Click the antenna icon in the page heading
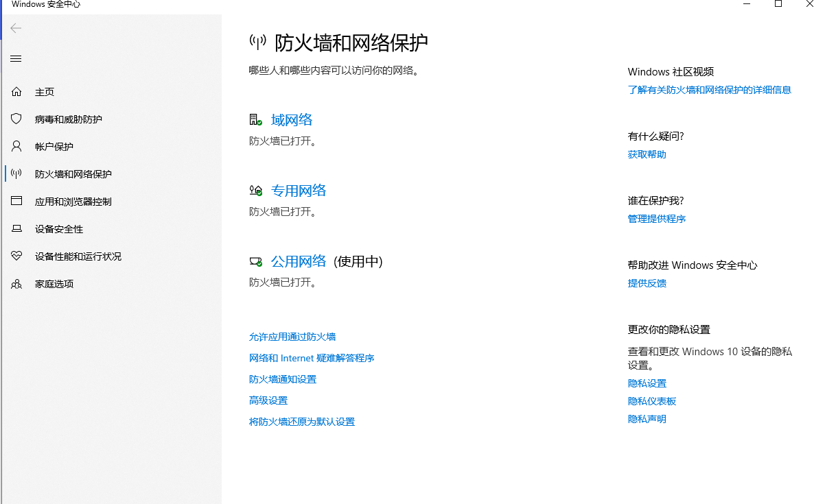 (x=257, y=43)
